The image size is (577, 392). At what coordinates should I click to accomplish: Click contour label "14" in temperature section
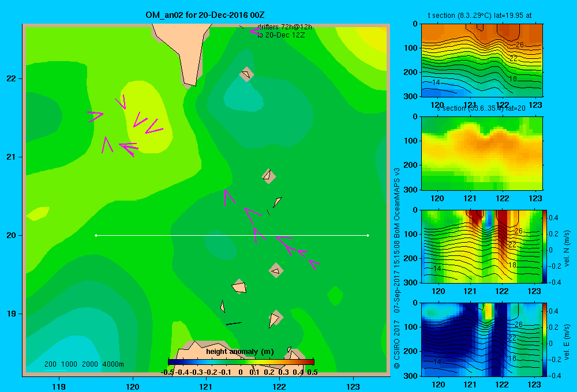click(436, 82)
